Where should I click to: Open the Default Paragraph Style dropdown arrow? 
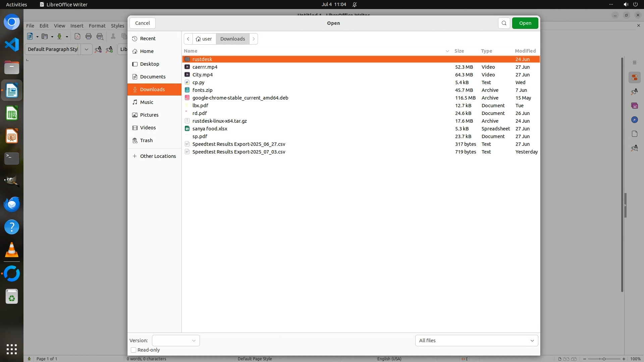86,49
